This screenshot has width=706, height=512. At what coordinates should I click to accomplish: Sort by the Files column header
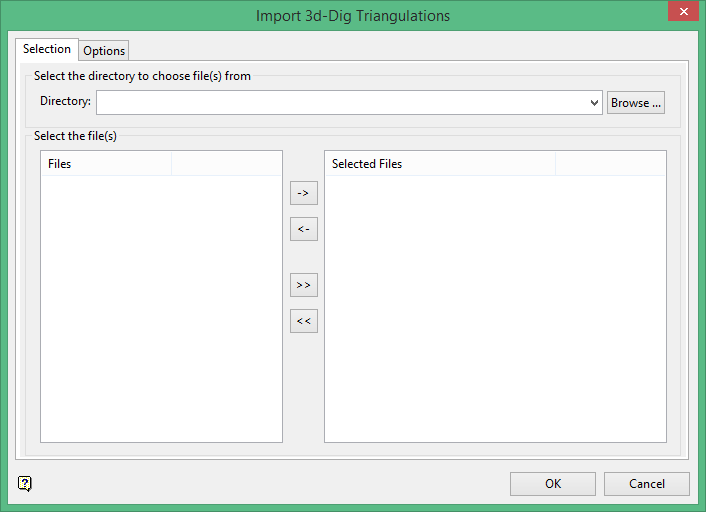[106, 164]
